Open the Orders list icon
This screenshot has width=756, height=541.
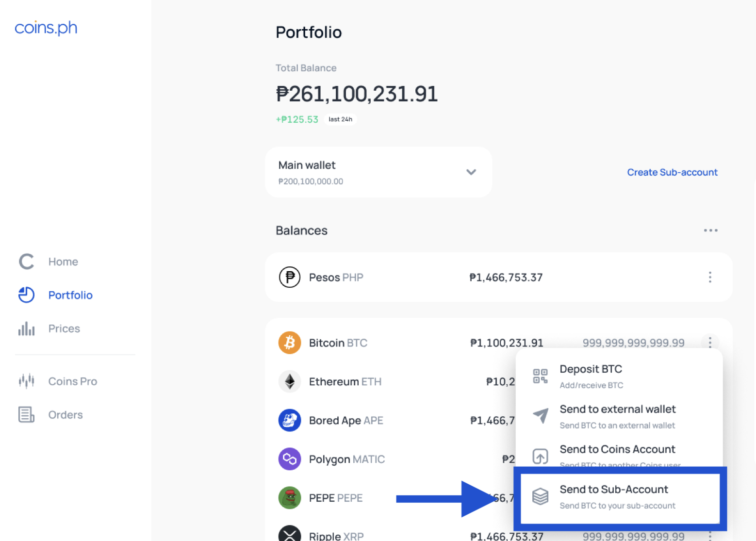click(x=27, y=415)
